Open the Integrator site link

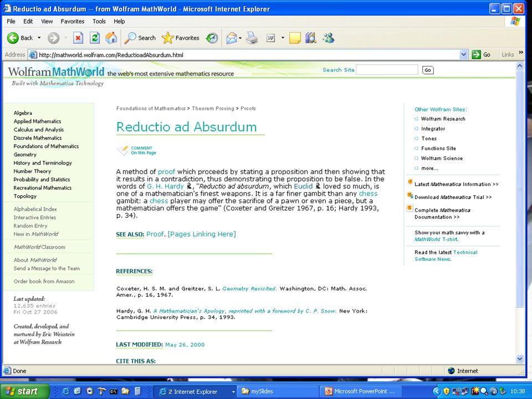tap(433, 129)
